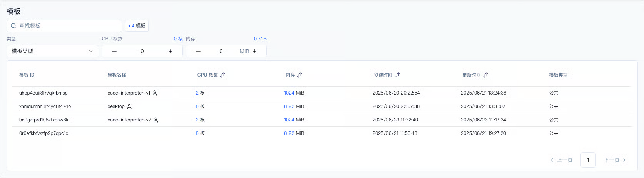Select page number 1

(x=588, y=160)
